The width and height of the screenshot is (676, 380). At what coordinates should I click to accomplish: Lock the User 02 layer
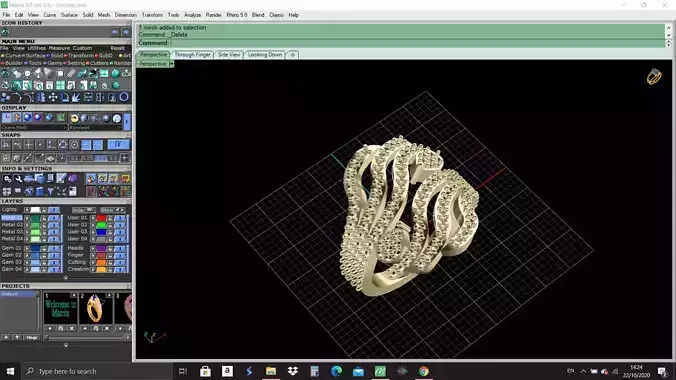110,225
